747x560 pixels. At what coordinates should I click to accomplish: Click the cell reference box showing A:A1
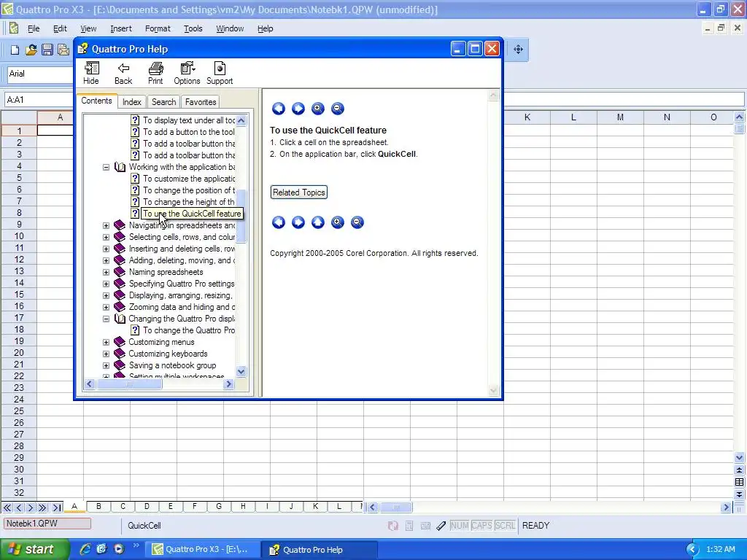click(38, 99)
